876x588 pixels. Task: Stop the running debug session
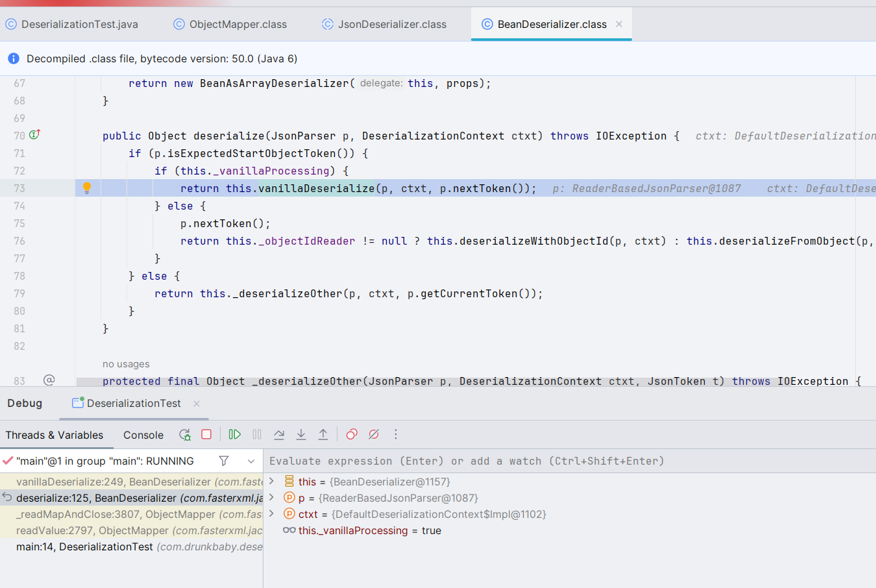[206, 435]
